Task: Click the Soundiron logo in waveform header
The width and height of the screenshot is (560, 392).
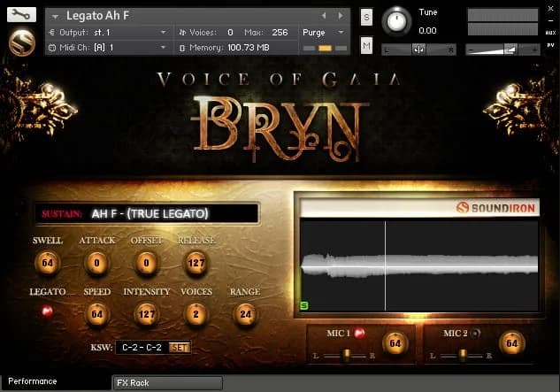Action: tap(495, 208)
